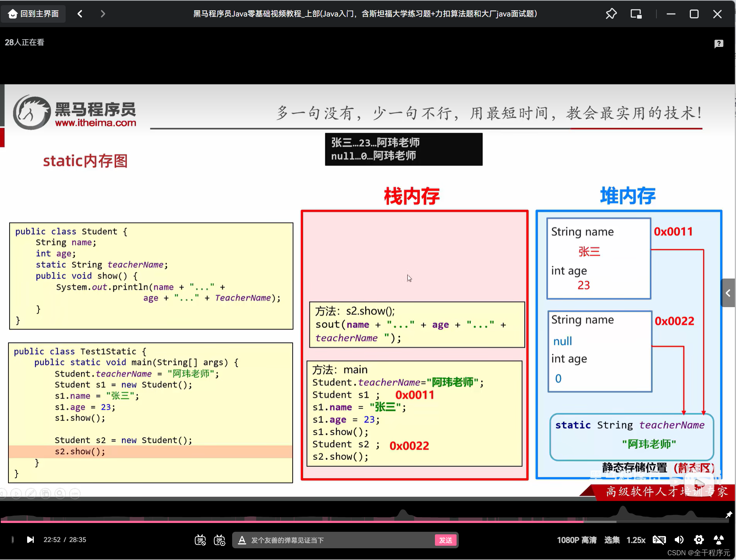Open danmaku settings icon beside comment box

click(219, 539)
